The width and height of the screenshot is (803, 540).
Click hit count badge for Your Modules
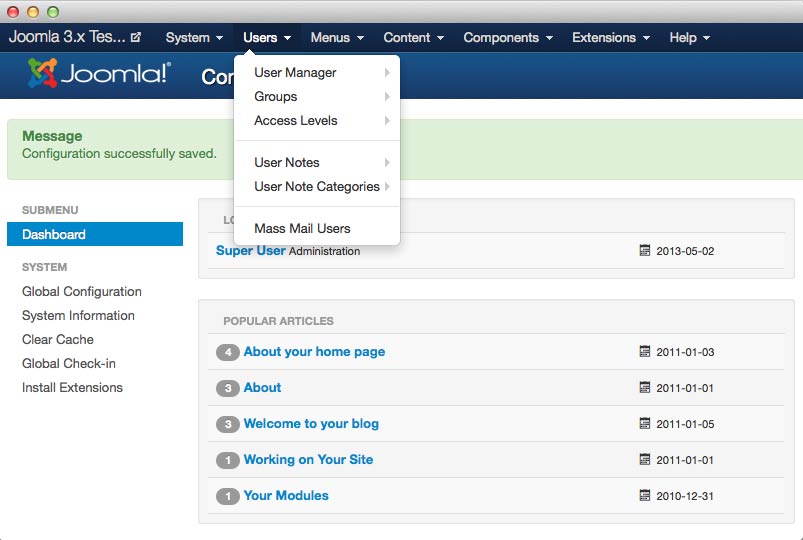click(x=227, y=496)
